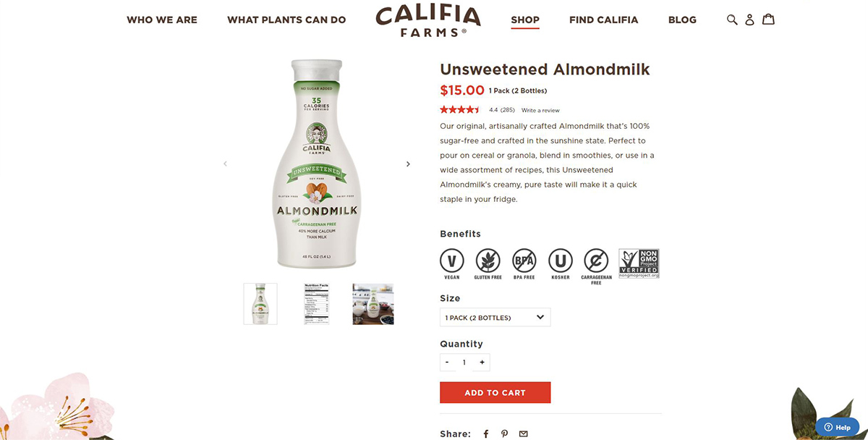Open the user account icon
This screenshot has height=440, width=868.
[749, 20]
